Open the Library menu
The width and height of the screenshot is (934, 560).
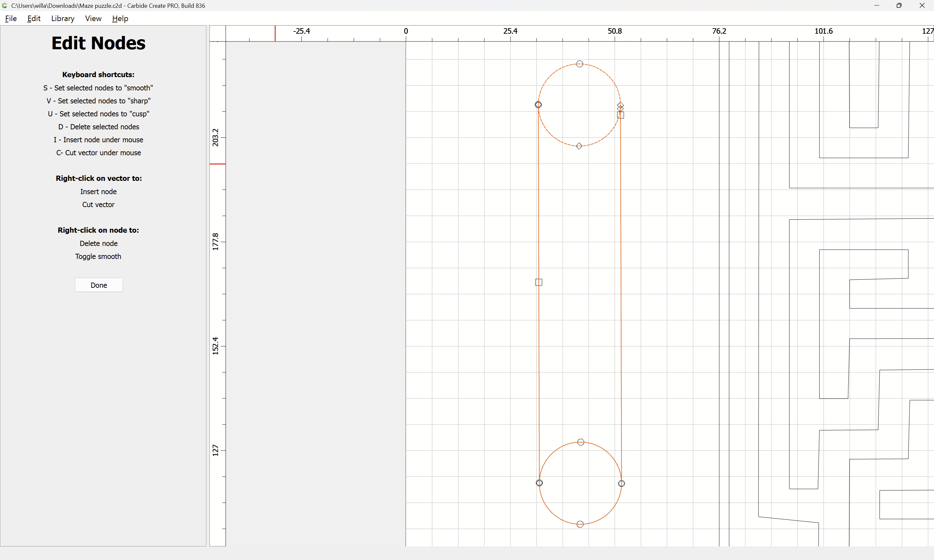[63, 18]
